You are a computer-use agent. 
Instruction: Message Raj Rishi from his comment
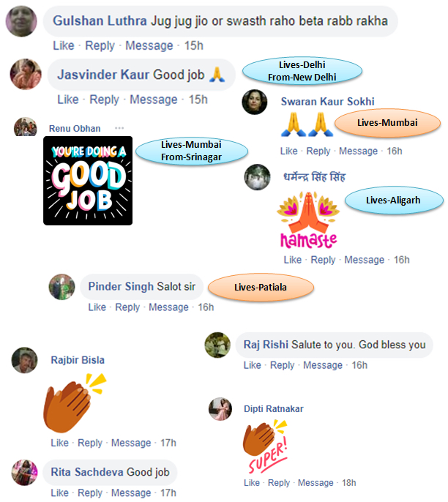(323, 365)
